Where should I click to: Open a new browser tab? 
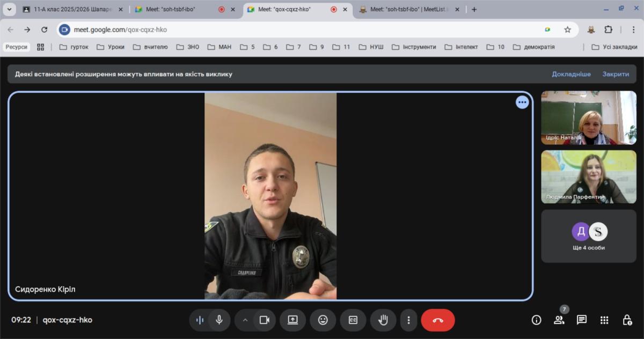[474, 9]
